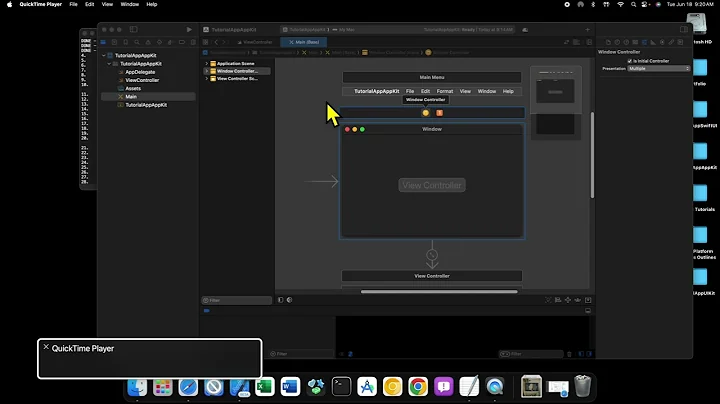Select the Main (Base) editor tab

pyautogui.click(x=304, y=42)
